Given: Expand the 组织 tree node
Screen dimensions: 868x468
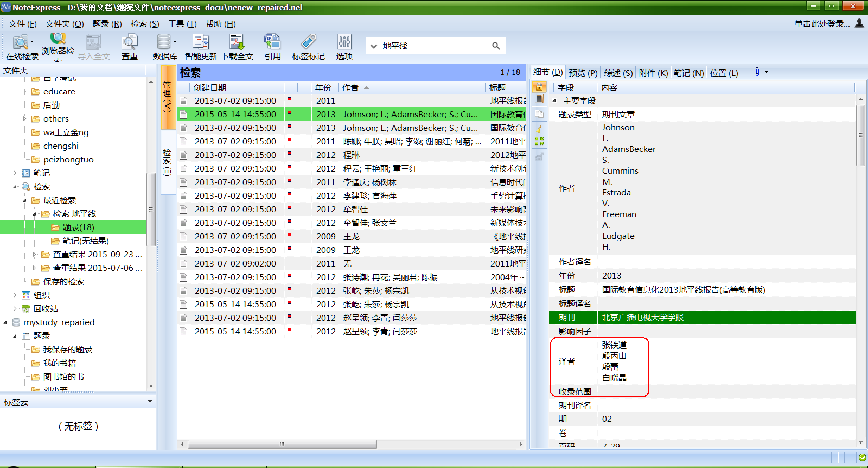Looking at the screenshot, I should 15,295.
